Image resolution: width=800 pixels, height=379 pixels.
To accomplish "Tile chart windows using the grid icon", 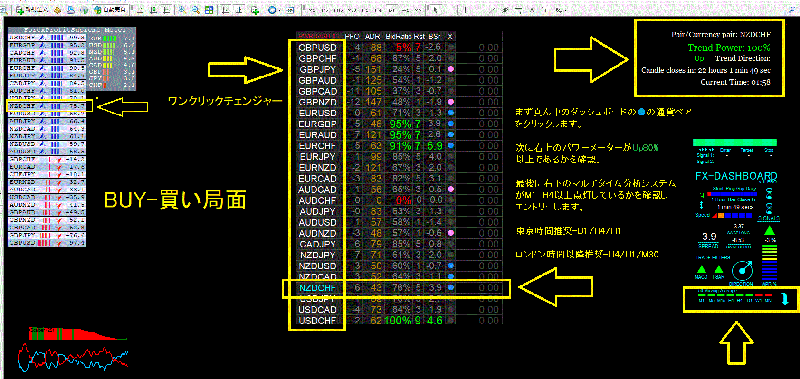I will click(209, 10).
